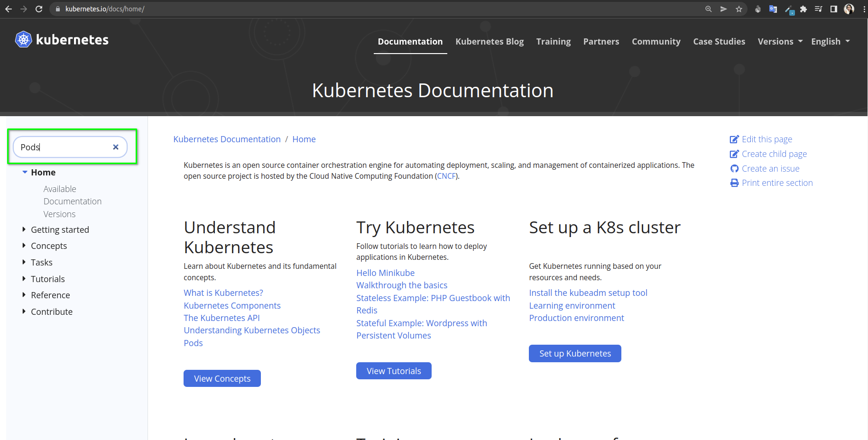Open the Versions dropdown
This screenshot has width=868, height=440.
[x=780, y=41]
